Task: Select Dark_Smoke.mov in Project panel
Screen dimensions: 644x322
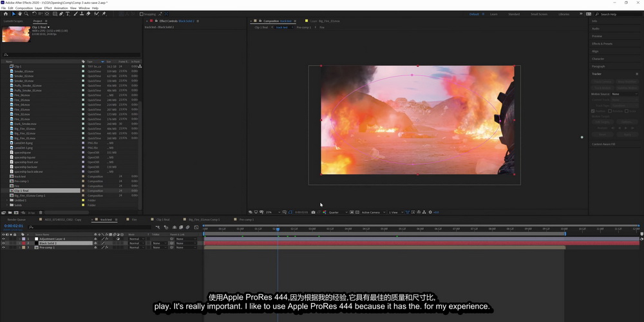Action: point(25,124)
